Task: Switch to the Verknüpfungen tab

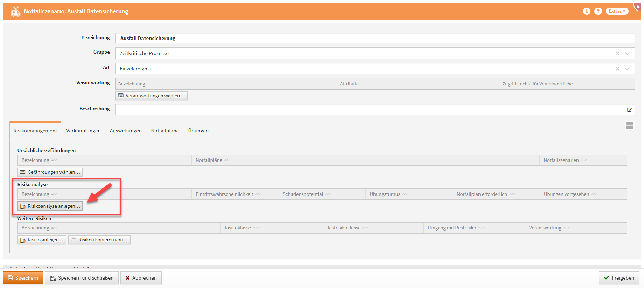Action: click(83, 131)
